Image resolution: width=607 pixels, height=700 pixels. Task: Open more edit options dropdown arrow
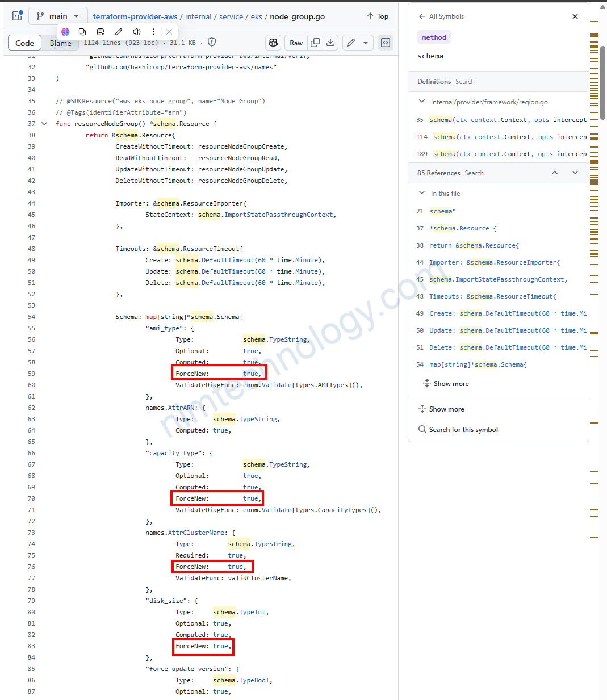tap(366, 43)
